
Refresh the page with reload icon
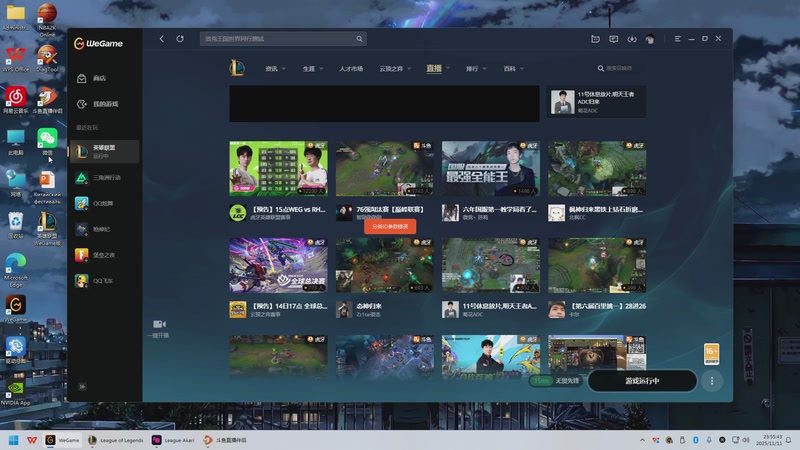tap(180, 39)
